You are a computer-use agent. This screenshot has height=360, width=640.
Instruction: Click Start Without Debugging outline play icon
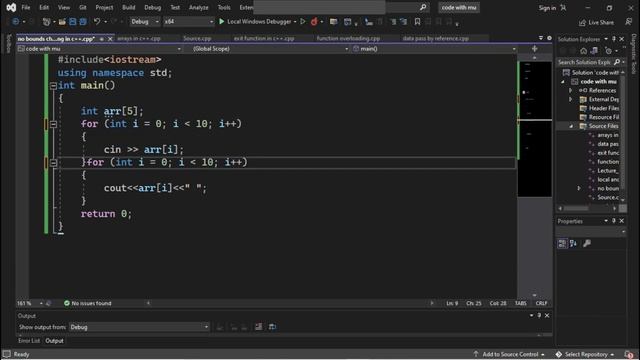pos(303,22)
